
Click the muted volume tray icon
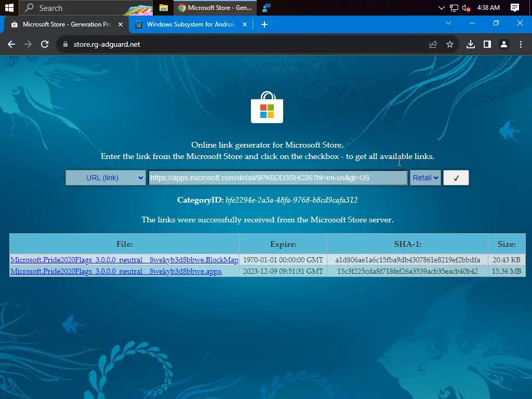pos(466,8)
